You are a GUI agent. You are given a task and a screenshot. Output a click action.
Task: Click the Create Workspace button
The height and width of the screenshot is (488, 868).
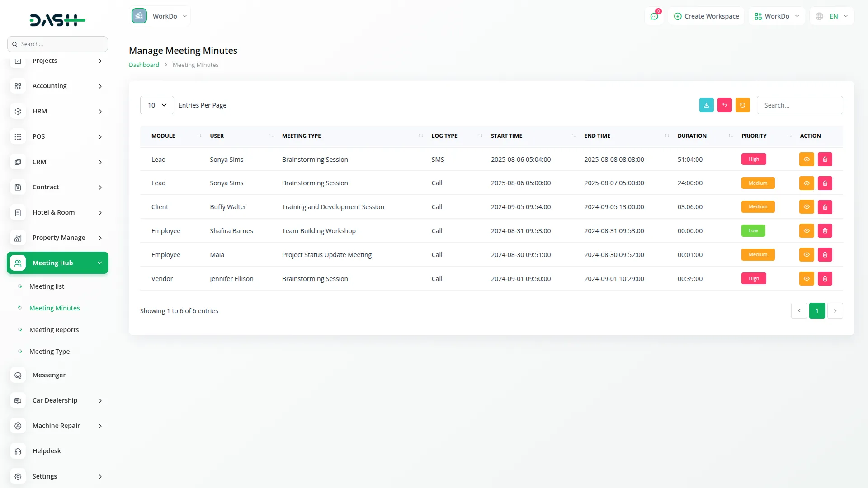pos(706,16)
